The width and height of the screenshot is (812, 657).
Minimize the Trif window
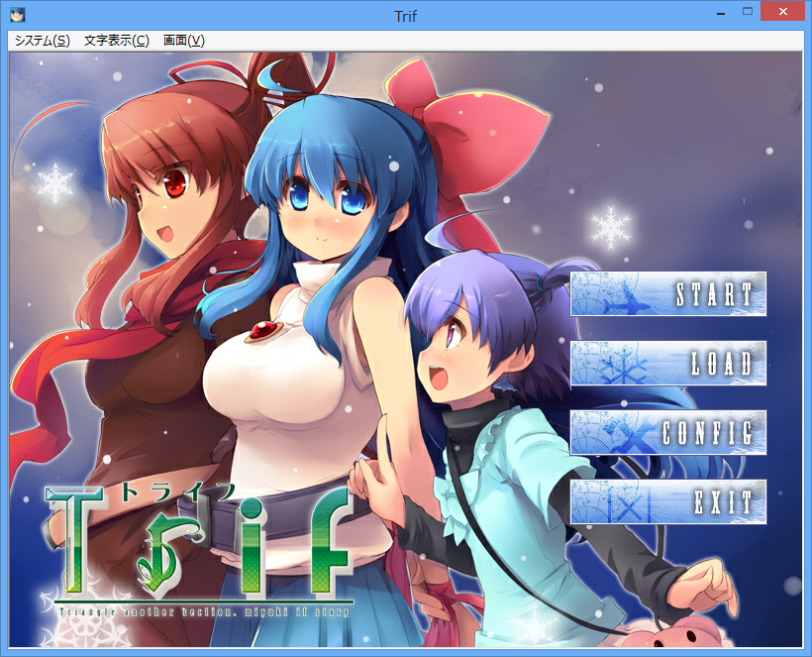720,13
